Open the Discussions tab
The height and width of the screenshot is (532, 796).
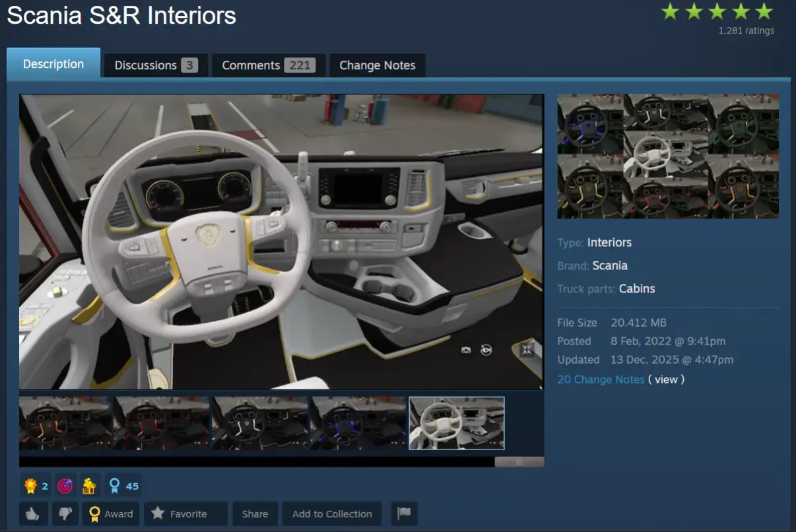tap(156, 65)
